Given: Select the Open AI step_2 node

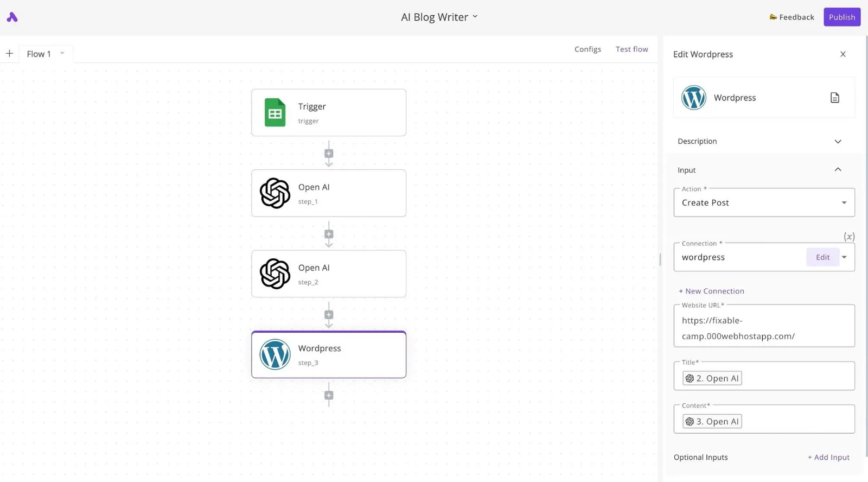Looking at the screenshot, I should (329, 274).
